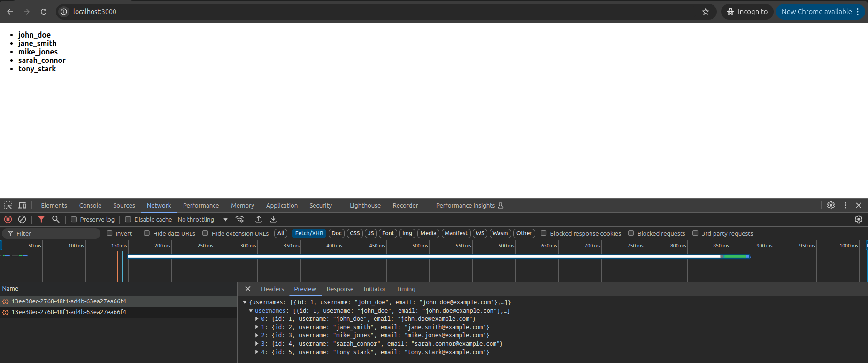This screenshot has height=363, width=868.
Task: Tick the Invert filter checkbox
Action: [x=109, y=233]
